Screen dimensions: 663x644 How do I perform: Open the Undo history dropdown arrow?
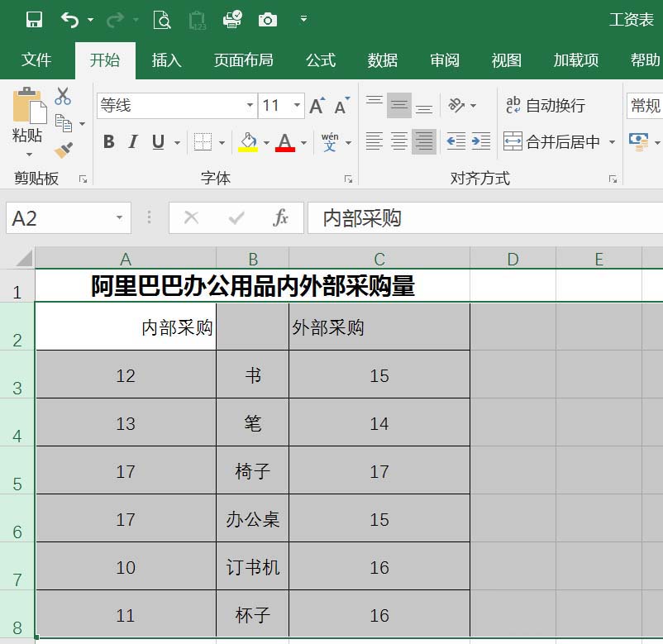pyautogui.click(x=90, y=20)
